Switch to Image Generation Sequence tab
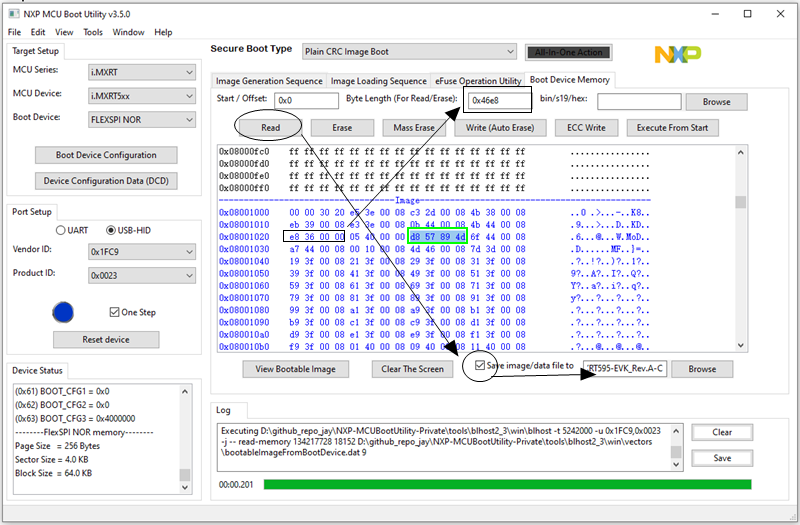The image size is (800, 525). pyautogui.click(x=269, y=81)
